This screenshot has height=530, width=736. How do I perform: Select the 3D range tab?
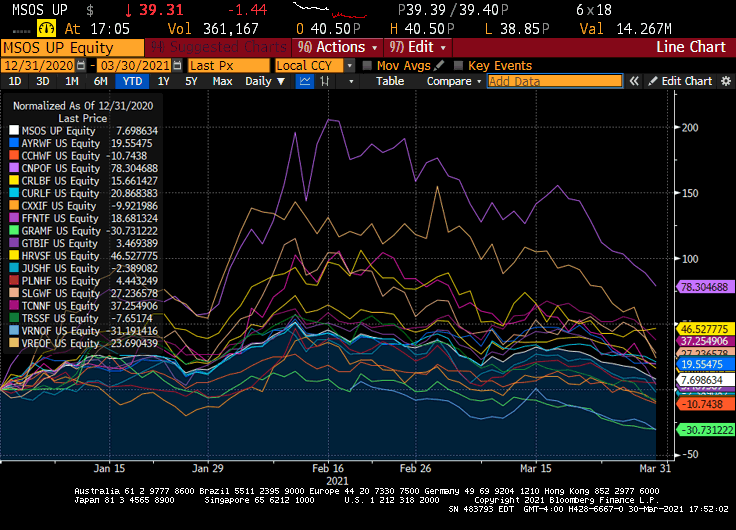tap(43, 81)
